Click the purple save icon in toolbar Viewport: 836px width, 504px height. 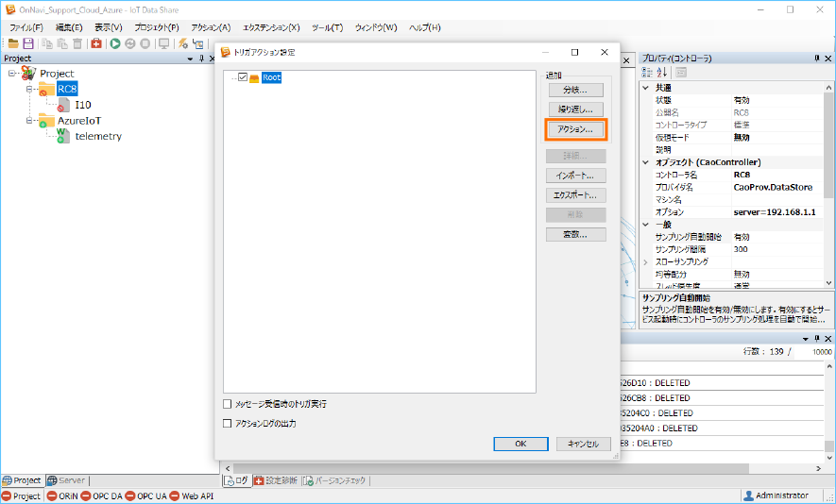28,43
